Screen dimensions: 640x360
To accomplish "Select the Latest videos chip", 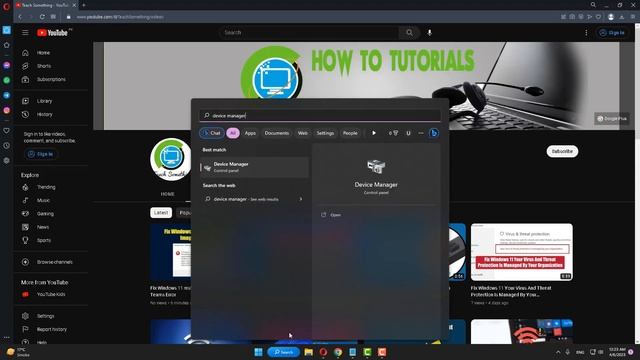I will pyautogui.click(x=161, y=213).
